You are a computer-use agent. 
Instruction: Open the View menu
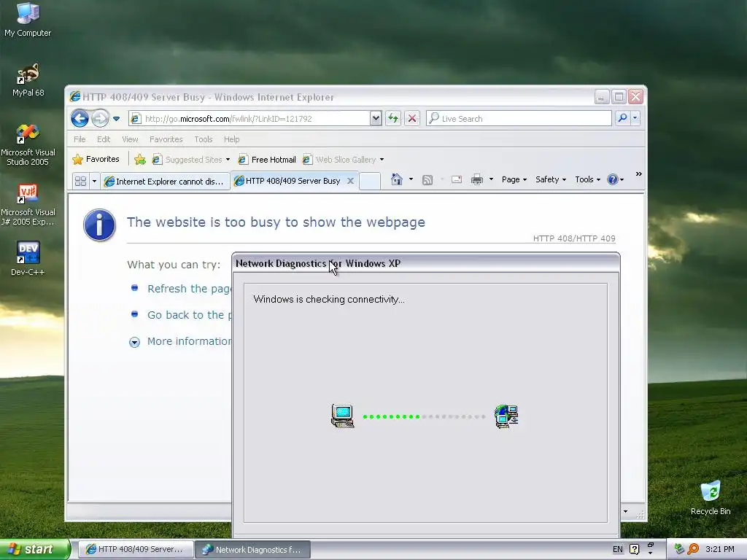(130, 139)
